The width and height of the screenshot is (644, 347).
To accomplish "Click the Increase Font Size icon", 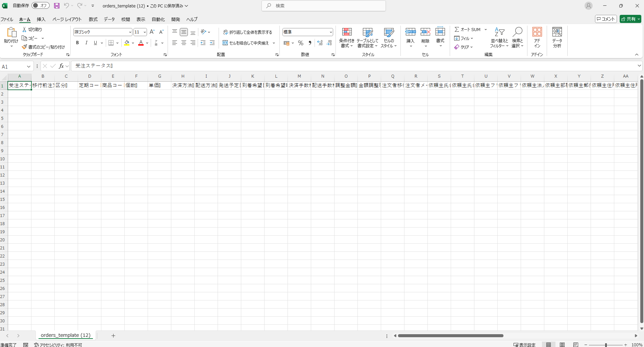I will tap(152, 32).
